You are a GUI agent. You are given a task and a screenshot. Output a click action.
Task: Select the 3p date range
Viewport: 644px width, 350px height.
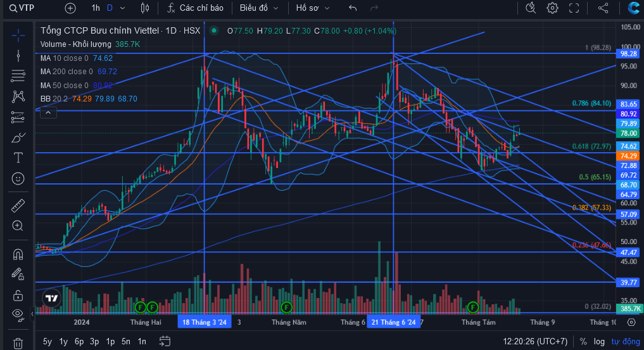pos(94,341)
